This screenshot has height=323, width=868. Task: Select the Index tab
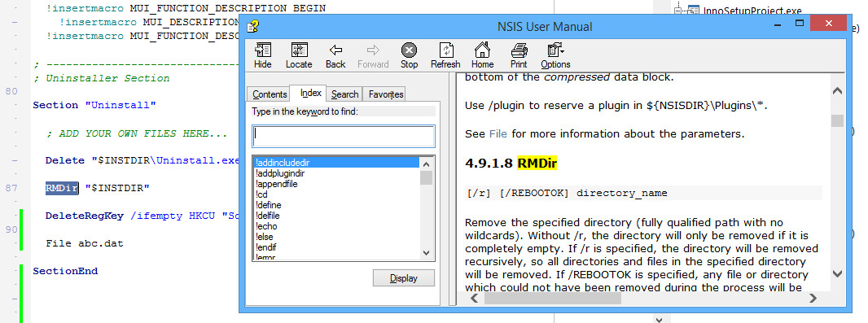coord(311,93)
